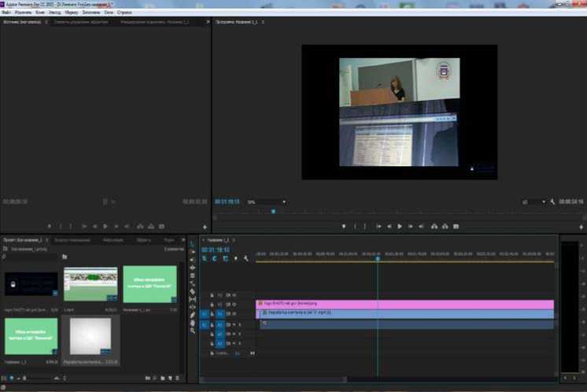Export frame from Program monitor
Screen dimensions: 587x392
click(456, 227)
